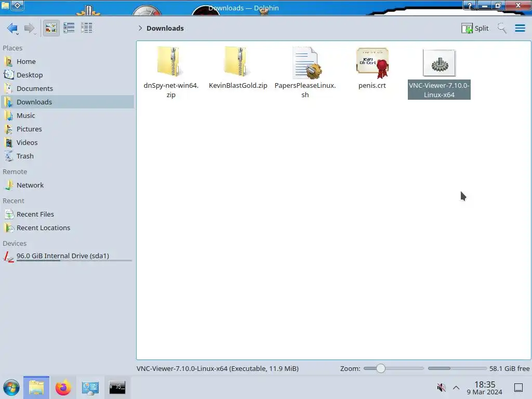532x399 pixels.
Task: Go back with the blue arrow
Action: (x=12, y=28)
